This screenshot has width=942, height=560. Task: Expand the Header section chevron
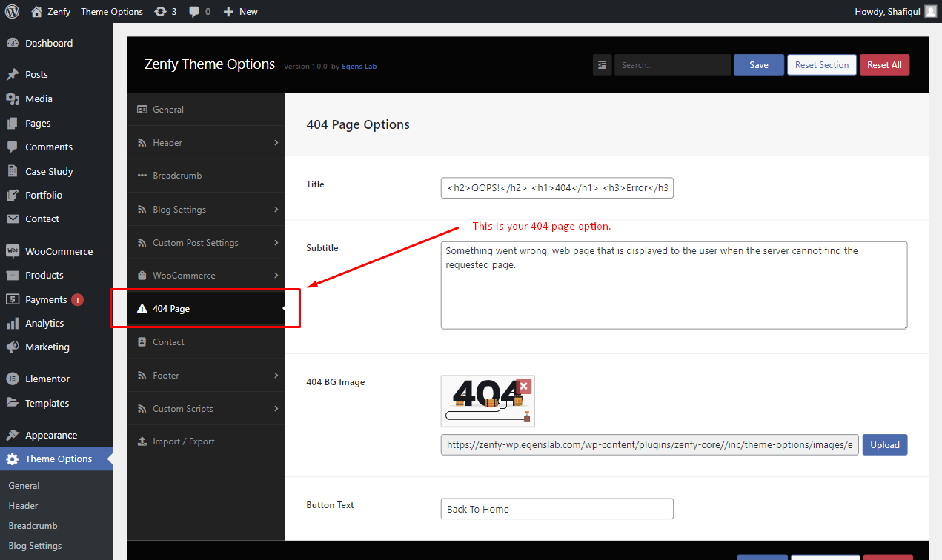click(276, 142)
